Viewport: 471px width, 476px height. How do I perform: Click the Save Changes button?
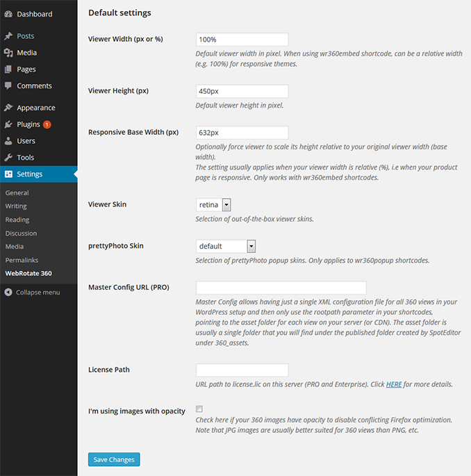click(x=114, y=459)
